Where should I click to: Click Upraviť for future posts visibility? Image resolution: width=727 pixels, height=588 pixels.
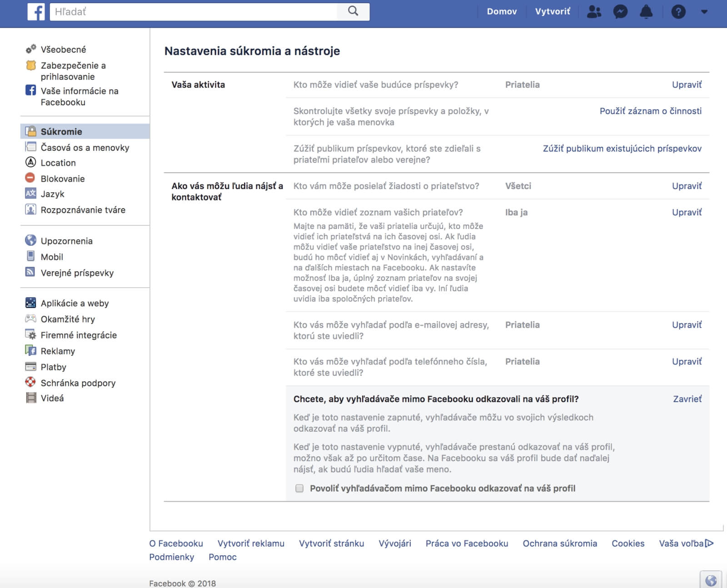point(687,85)
